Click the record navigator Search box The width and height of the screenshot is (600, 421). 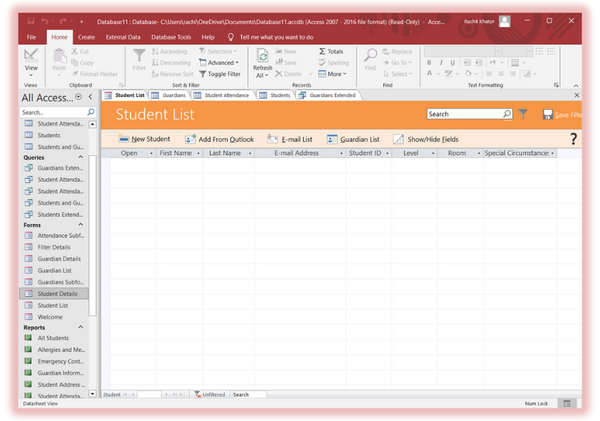[x=249, y=395]
